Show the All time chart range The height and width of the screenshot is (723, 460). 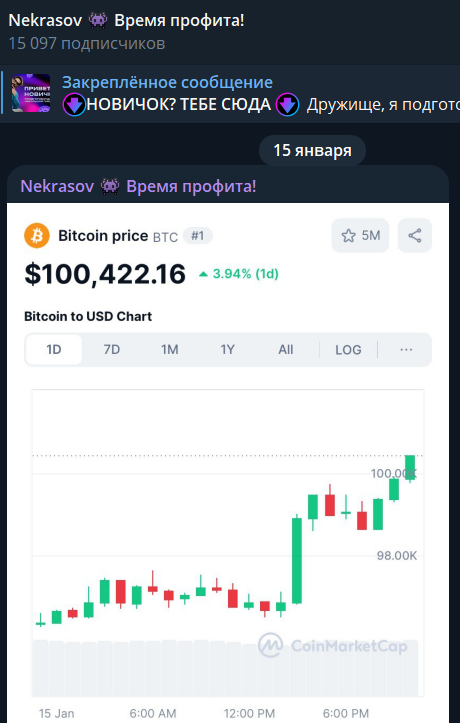286,350
